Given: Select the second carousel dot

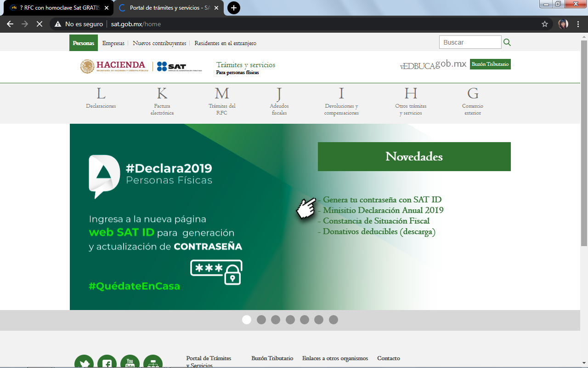Looking at the screenshot, I should tap(261, 320).
